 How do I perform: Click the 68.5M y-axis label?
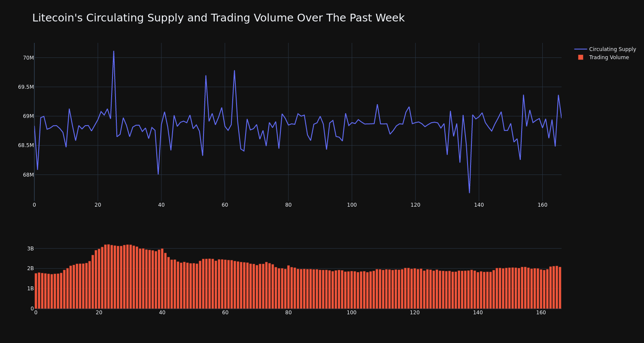26,145
